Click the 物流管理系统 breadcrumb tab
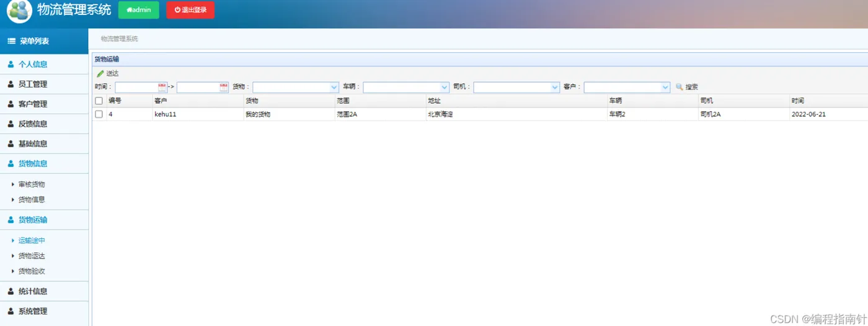868x326 pixels. [120, 38]
